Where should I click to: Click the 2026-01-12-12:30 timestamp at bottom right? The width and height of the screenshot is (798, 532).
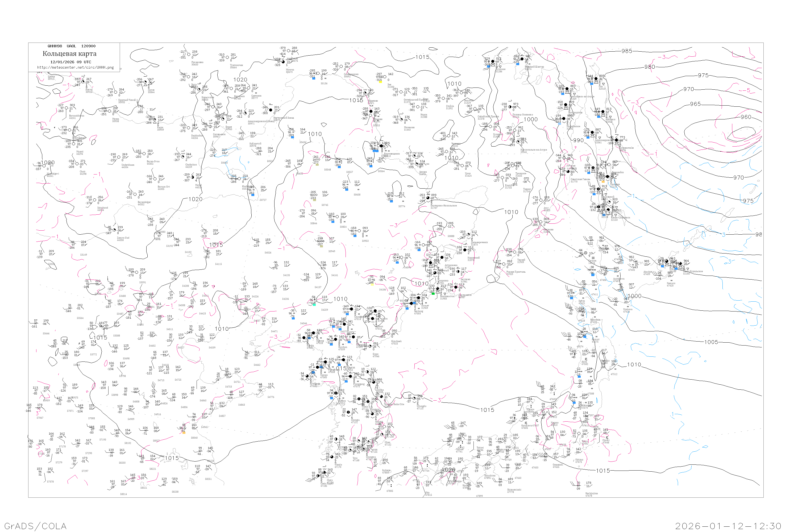pos(728,526)
